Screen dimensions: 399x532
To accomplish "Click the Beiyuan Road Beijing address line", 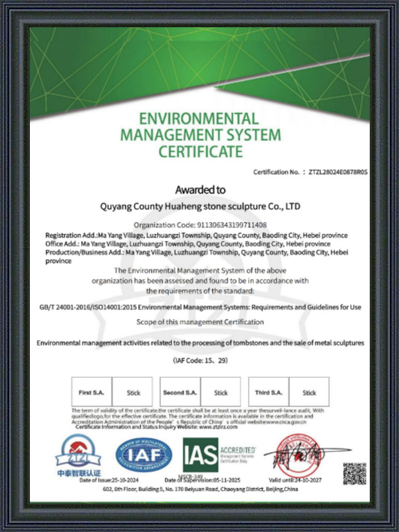I will pyautogui.click(x=200, y=489).
